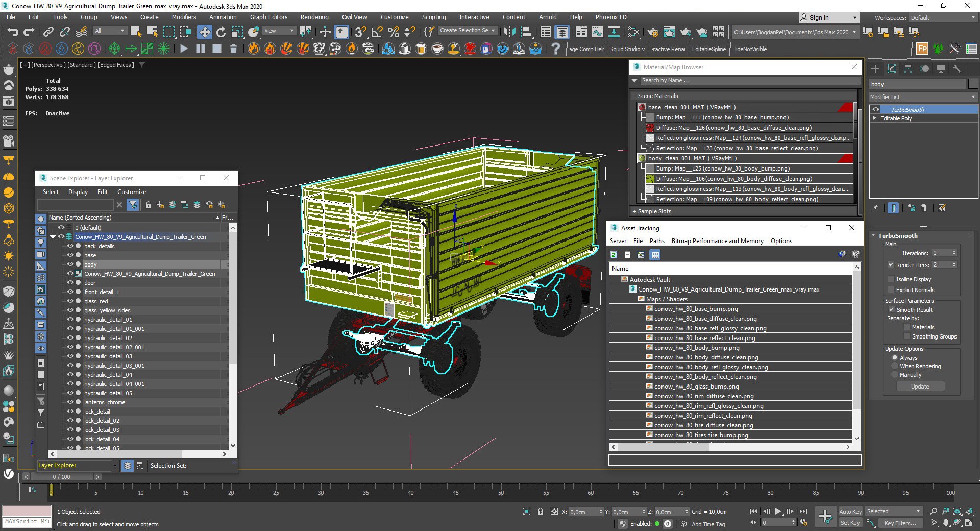Uncheck Smooth Result checkbox
The image size is (980, 531).
(x=891, y=310)
